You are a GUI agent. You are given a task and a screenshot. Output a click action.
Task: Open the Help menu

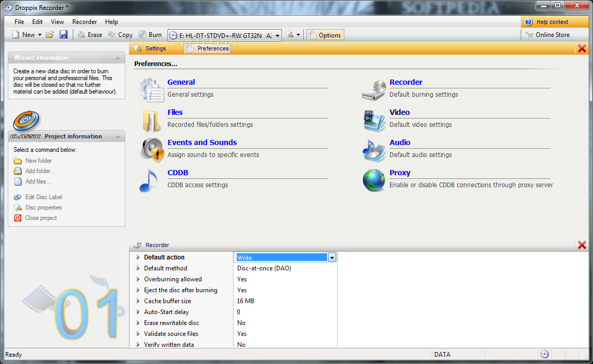coord(111,21)
